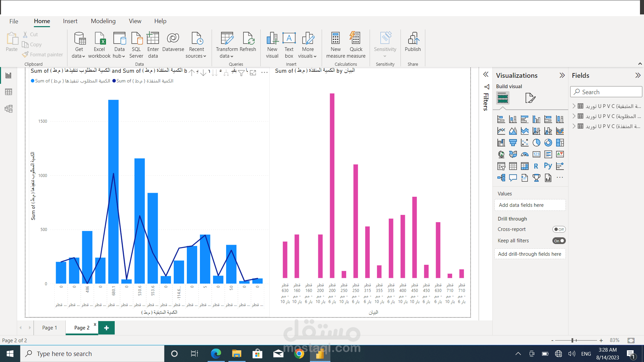Select the stacked bar chart visual

(501, 119)
